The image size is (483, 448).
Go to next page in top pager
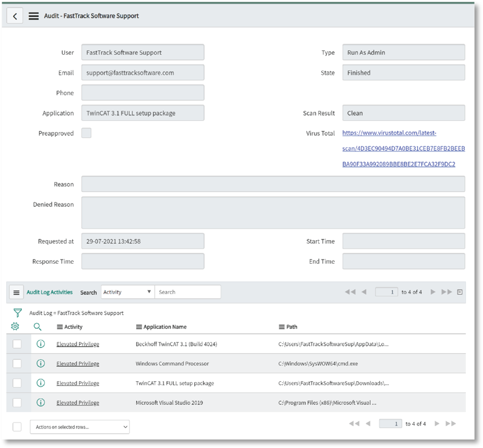pos(433,292)
